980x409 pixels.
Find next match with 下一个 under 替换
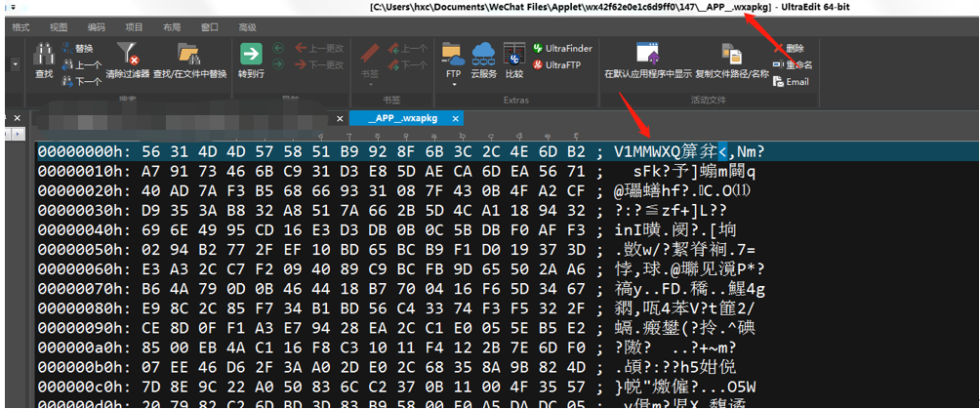[x=81, y=81]
